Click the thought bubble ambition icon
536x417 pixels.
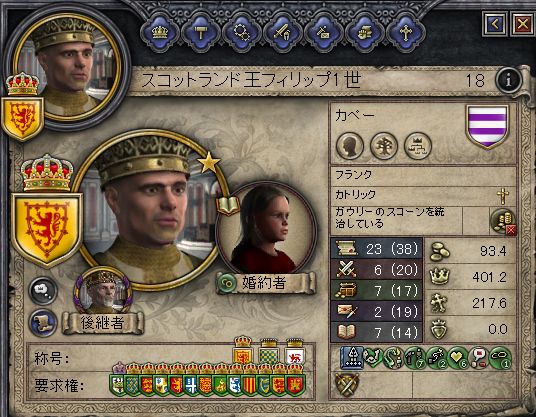tap(43, 291)
